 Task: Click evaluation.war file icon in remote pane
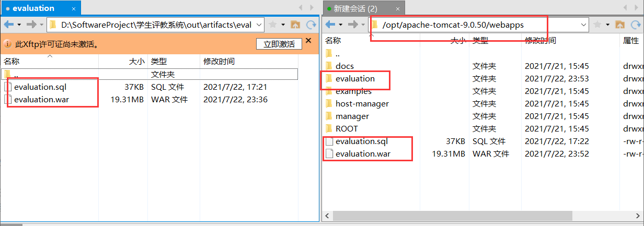[x=329, y=153]
